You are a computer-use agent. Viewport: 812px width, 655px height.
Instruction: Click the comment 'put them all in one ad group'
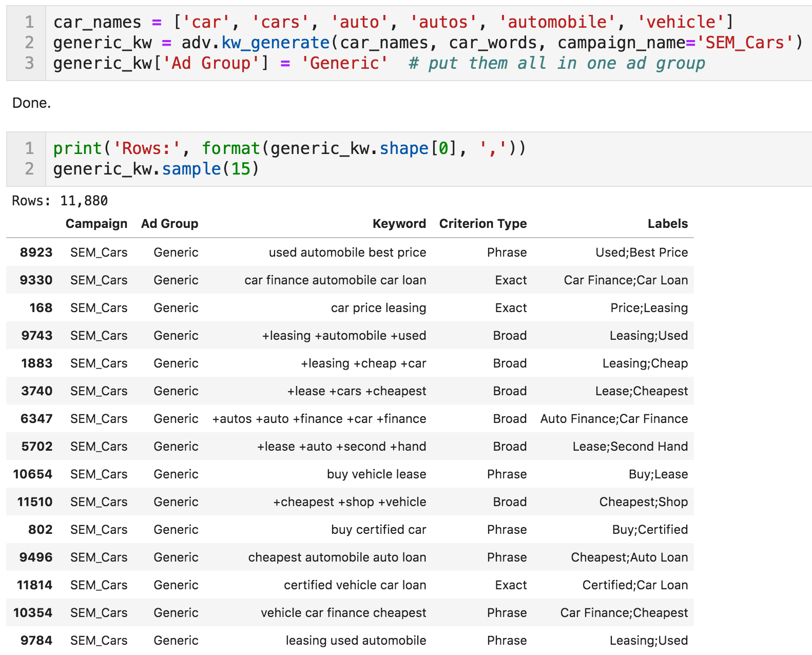click(557, 63)
